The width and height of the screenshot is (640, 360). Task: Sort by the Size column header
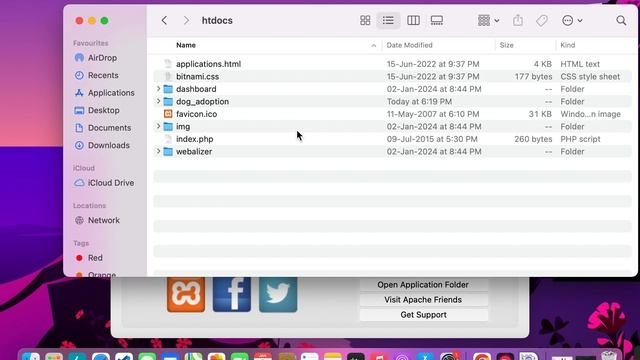[507, 45]
